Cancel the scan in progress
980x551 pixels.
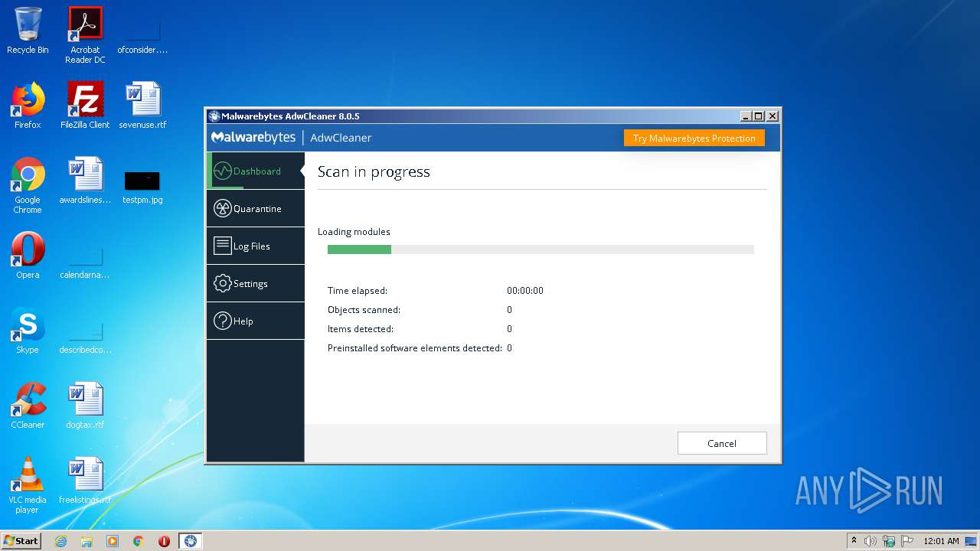[x=722, y=443]
